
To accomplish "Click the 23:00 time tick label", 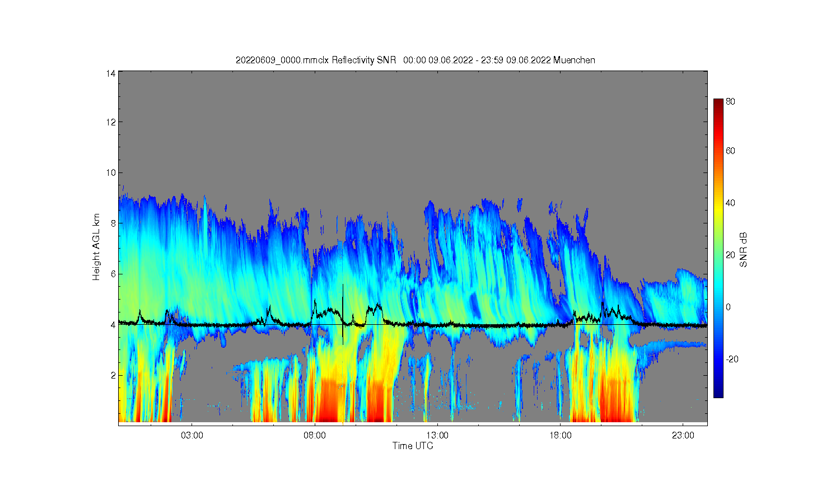I will pyautogui.click(x=683, y=436).
